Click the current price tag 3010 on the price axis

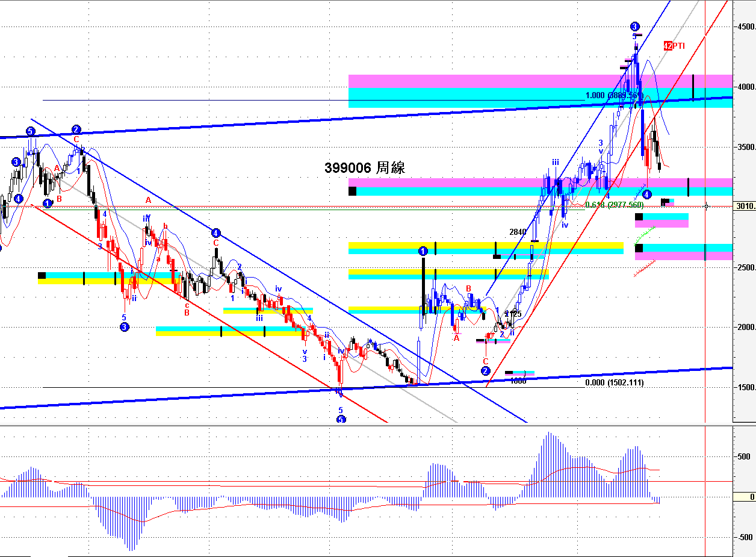(x=745, y=206)
